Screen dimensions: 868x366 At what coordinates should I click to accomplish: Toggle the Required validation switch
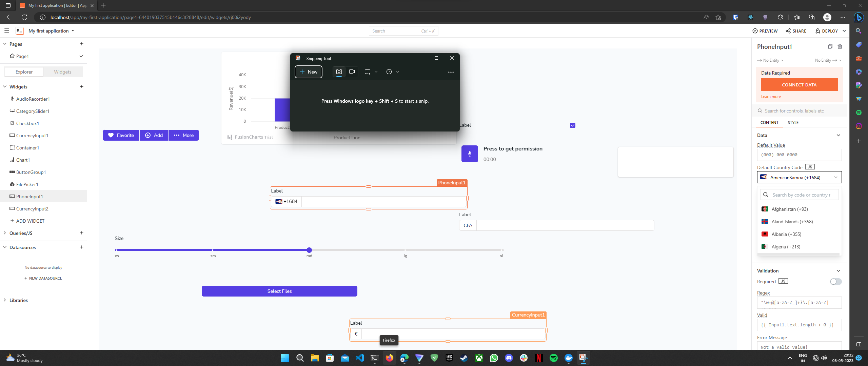click(835, 282)
